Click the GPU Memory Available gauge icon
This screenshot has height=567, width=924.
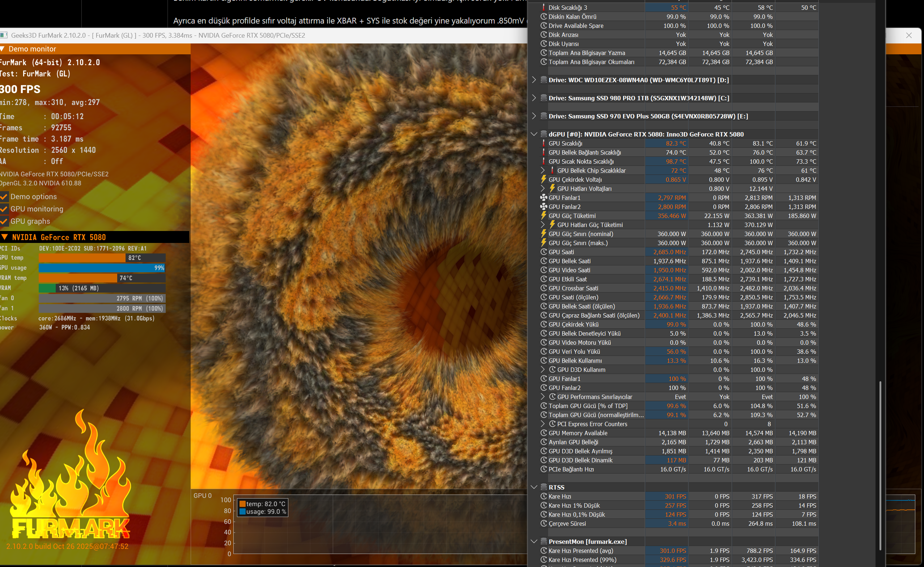(x=543, y=433)
